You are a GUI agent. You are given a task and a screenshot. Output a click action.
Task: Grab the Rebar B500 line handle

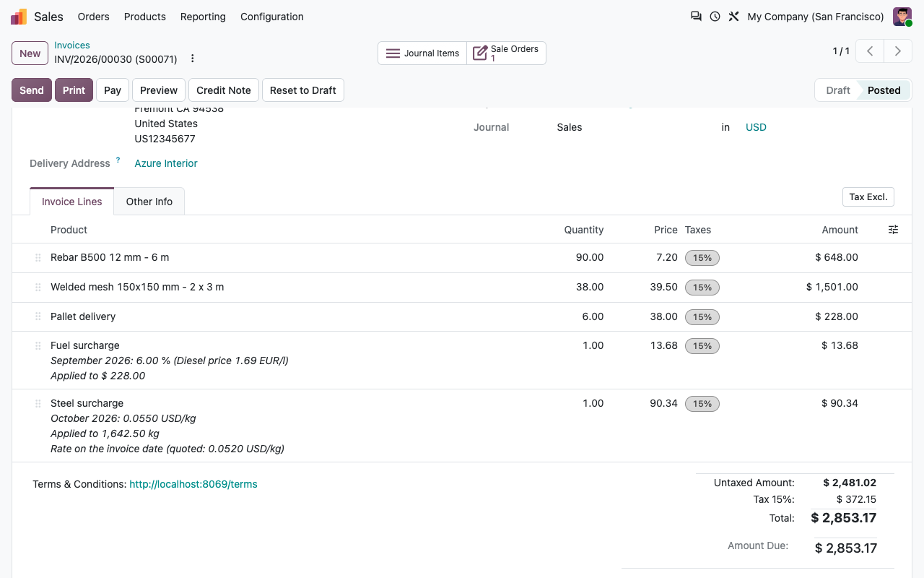click(38, 258)
